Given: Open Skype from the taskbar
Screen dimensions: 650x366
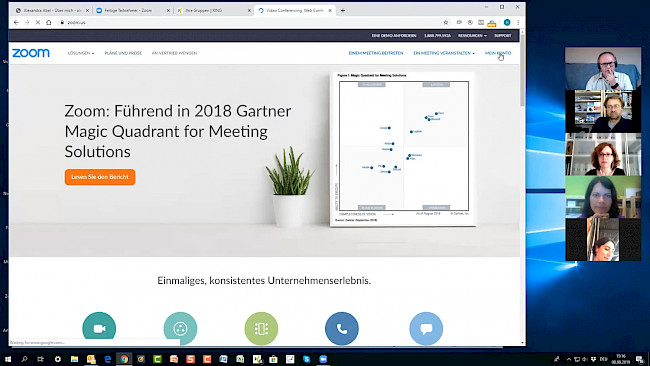Looking at the screenshot, I should 306,359.
